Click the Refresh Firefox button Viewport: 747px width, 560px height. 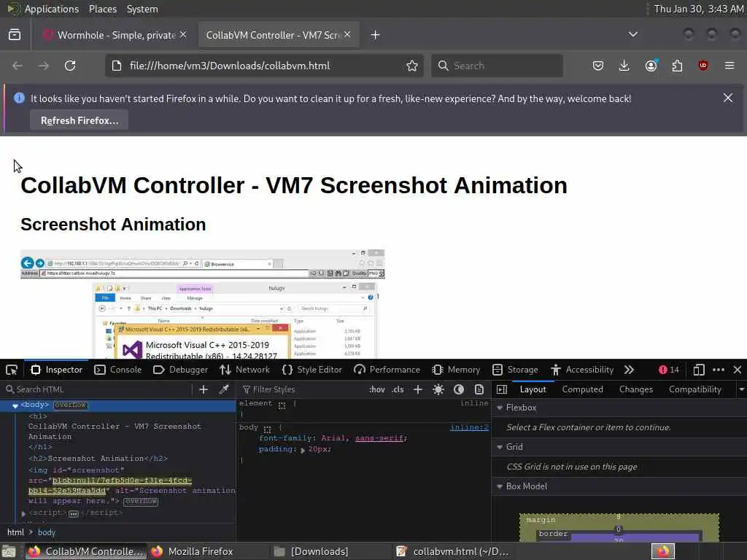tap(79, 121)
